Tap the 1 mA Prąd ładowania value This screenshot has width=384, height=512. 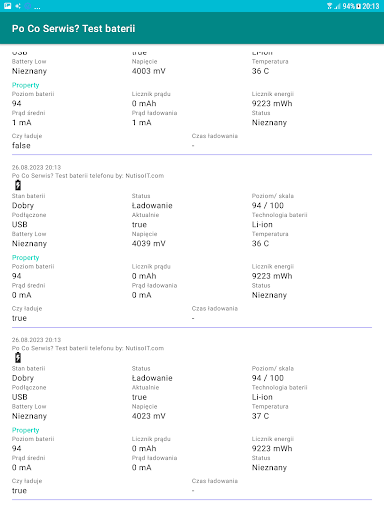[142, 123]
